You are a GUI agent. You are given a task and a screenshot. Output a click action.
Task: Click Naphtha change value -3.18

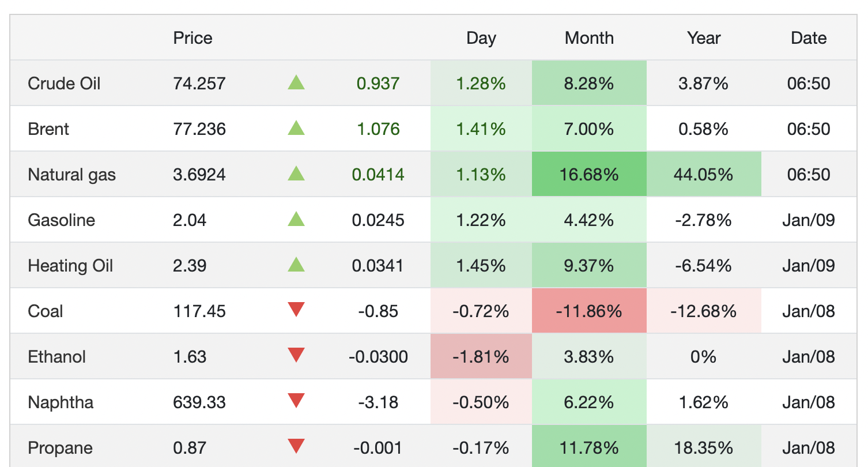378,402
